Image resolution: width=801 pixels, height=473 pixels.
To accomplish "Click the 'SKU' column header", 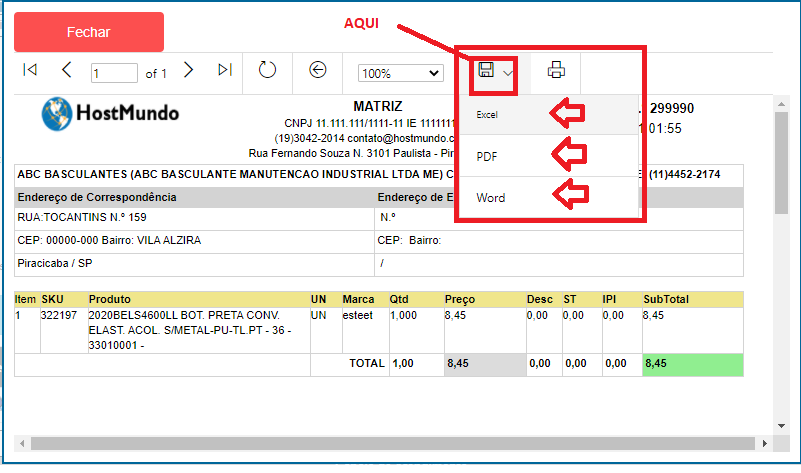I will coord(53,299).
